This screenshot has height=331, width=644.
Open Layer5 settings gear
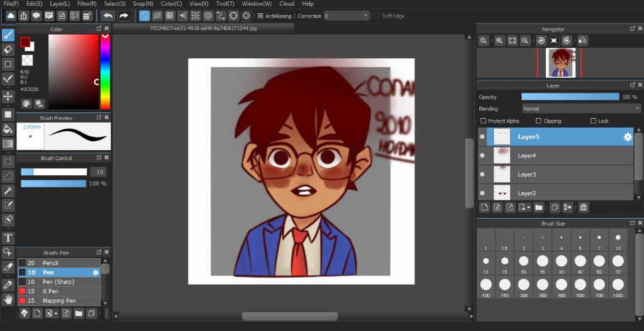pyautogui.click(x=628, y=137)
